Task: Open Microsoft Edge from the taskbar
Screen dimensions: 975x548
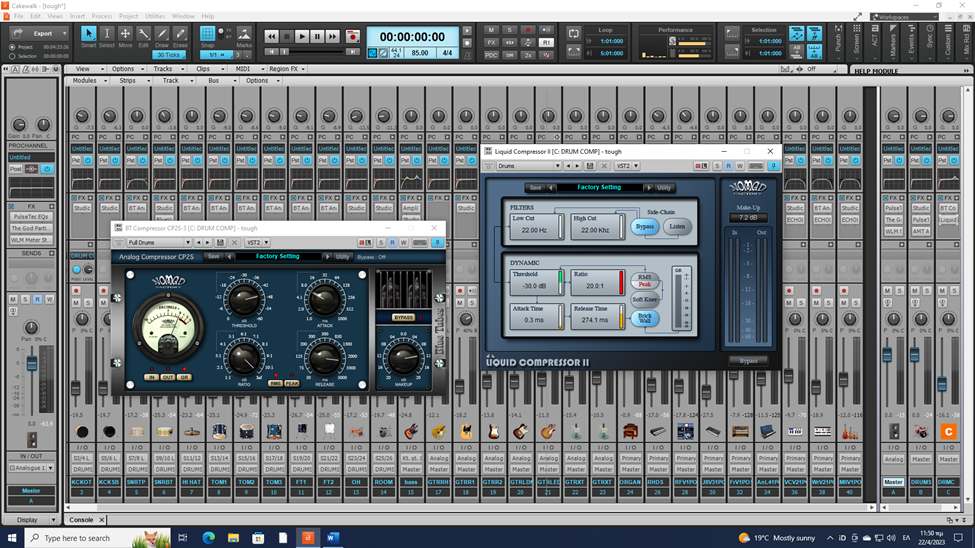Action: pyautogui.click(x=208, y=537)
